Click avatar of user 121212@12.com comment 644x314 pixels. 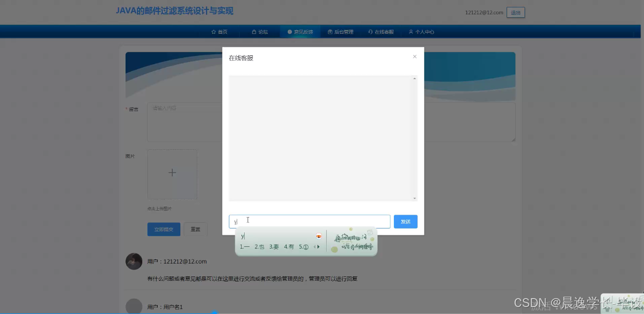[134, 261]
